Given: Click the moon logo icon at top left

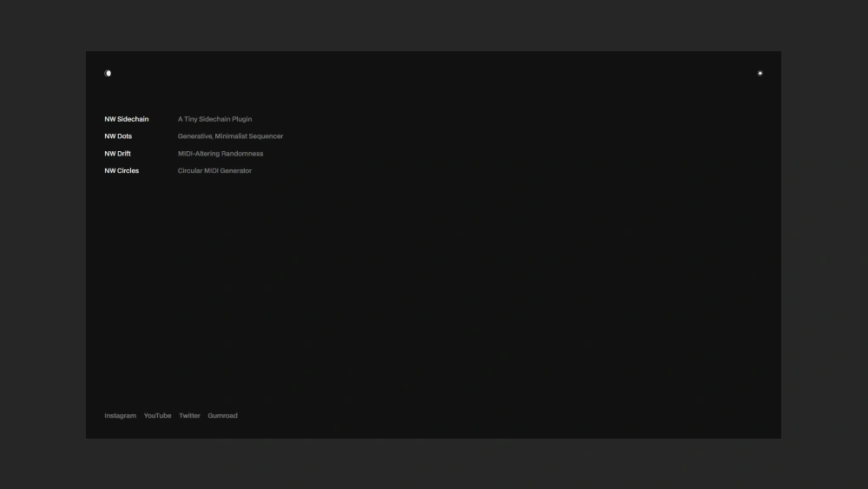Looking at the screenshot, I should point(108,73).
